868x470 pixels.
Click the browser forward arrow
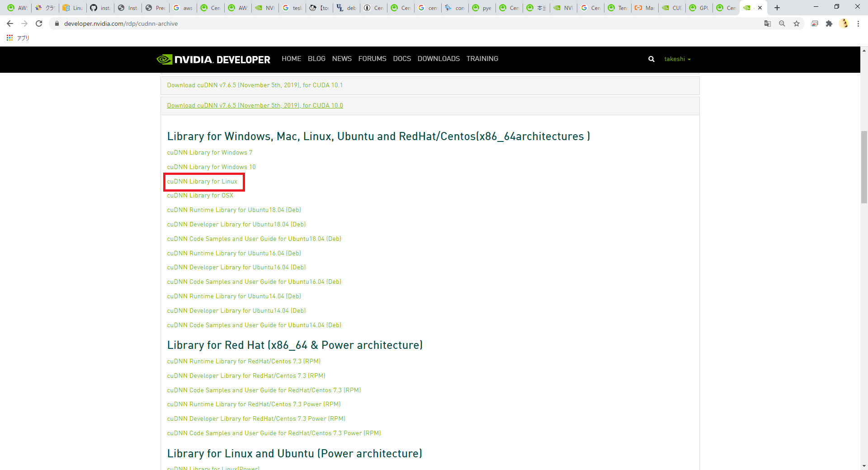[x=24, y=23]
